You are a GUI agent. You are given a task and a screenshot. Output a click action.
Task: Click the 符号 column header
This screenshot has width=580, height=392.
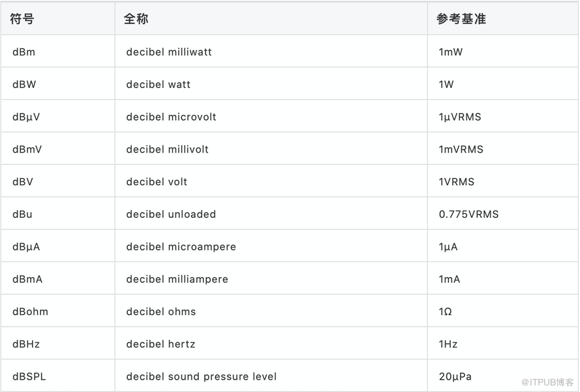(x=22, y=19)
